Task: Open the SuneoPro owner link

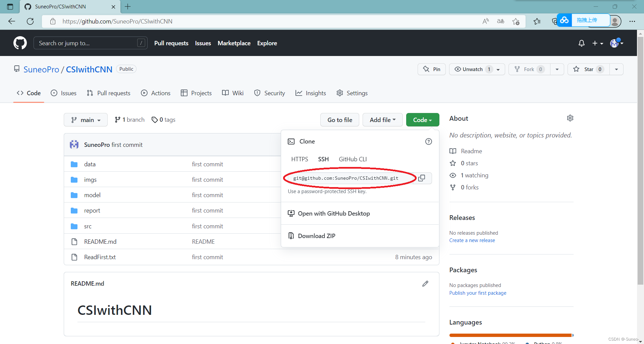Action: (x=41, y=69)
